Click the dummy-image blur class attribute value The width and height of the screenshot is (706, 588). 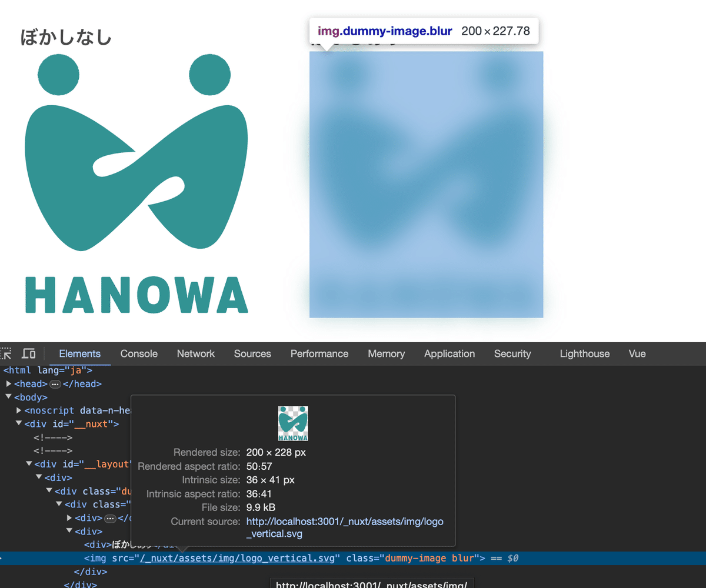(429, 558)
